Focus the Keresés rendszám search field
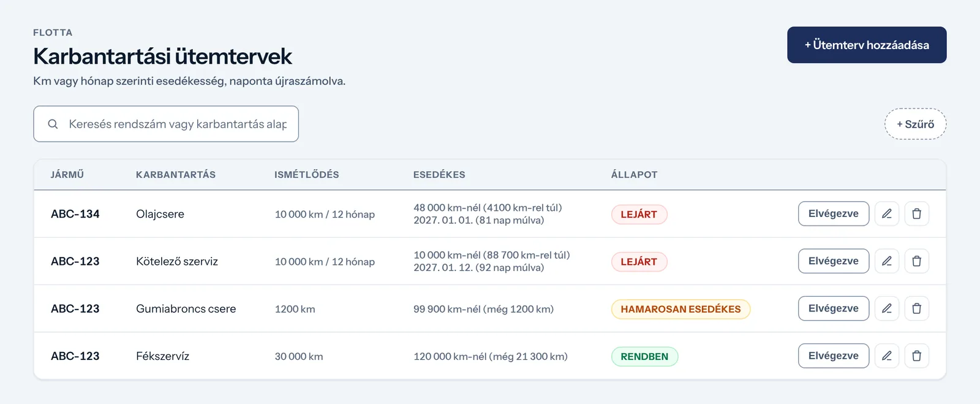Image resolution: width=980 pixels, height=404 pixels. (166, 124)
